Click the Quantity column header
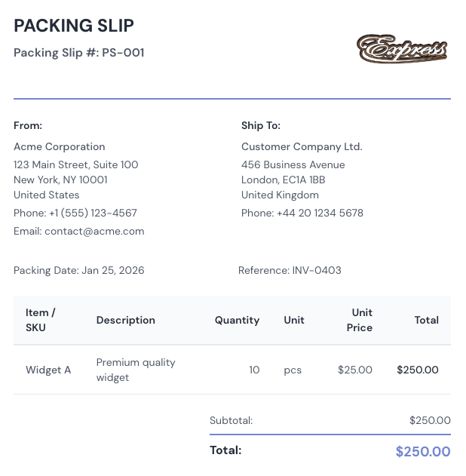 [x=237, y=321]
